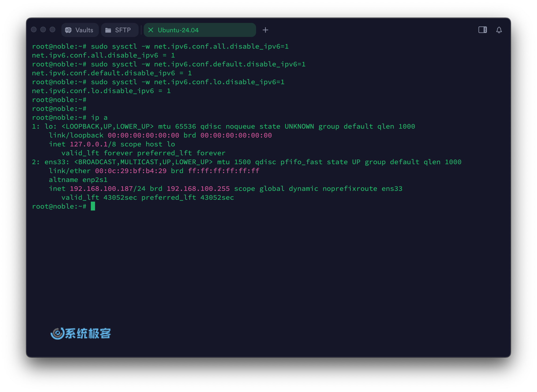Viewport: 537px width, 392px height.
Task: Click the 'net.ipv6.conf.all.disable_ipv6 = 1' output
Action: tap(103, 55)
